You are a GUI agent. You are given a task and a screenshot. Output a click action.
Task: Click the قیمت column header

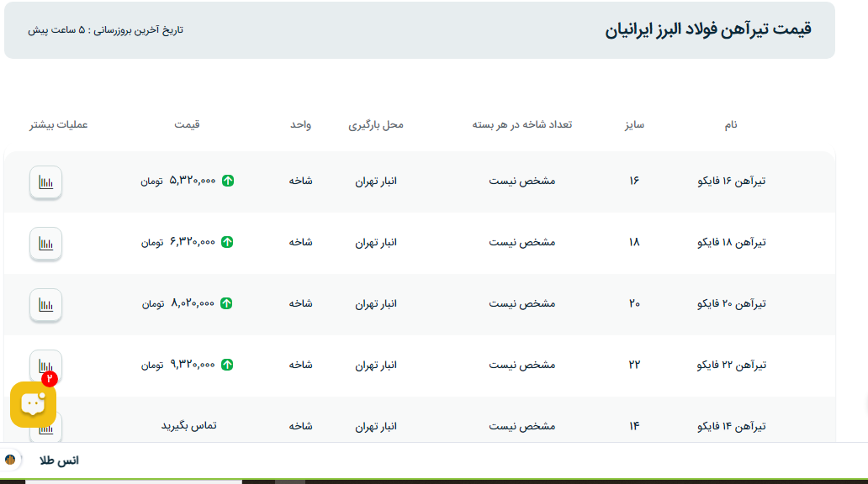(187, 124)
